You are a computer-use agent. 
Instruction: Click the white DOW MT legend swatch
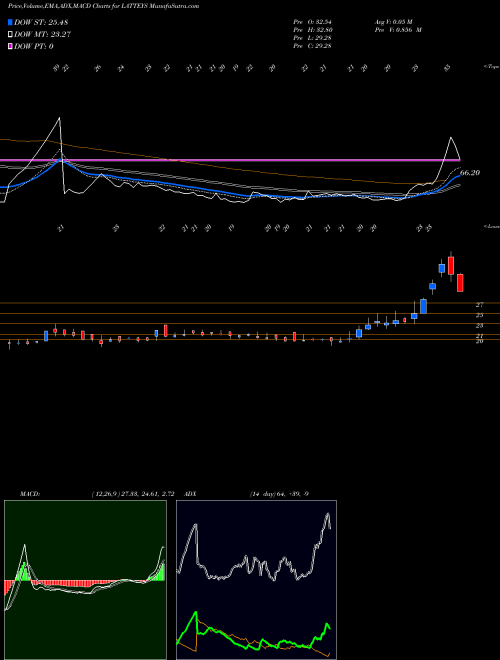pyautogui.click(x=10, y=35)
